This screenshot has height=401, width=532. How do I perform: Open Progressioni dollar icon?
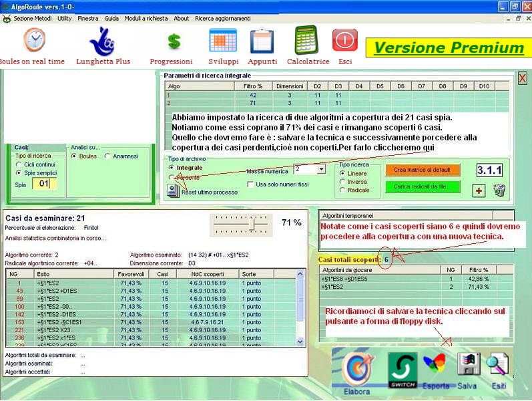point(174,41)
